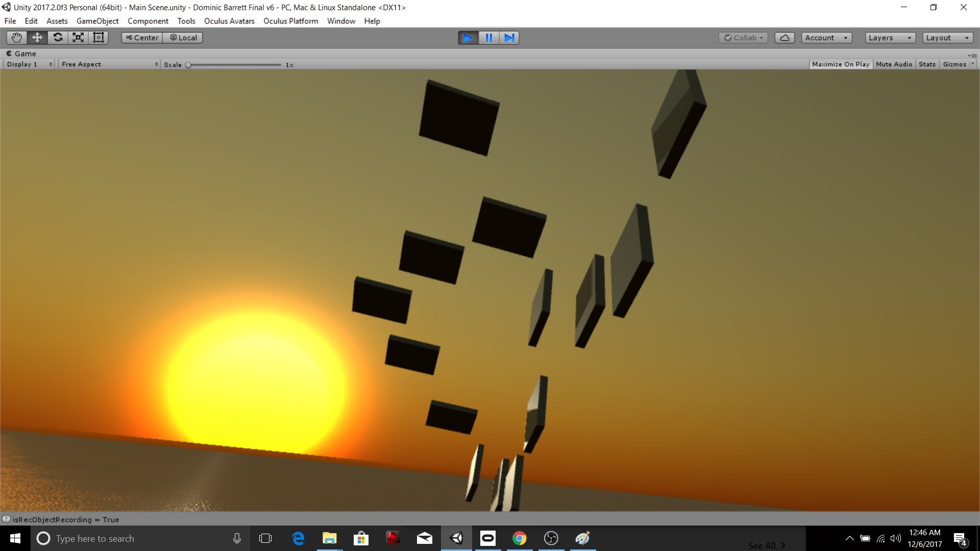Step forward one frame

(509, 38)
